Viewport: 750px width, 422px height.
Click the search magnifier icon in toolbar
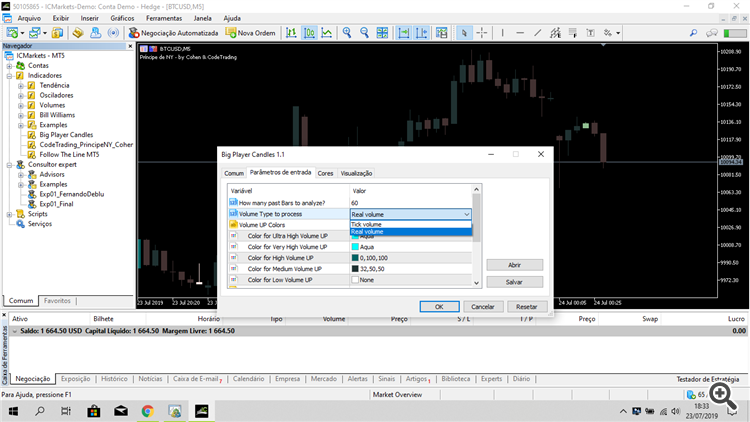click(x=693, y=33)
